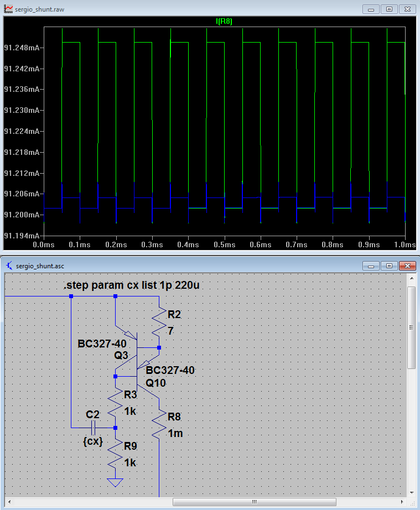Select resistor R3 symbol
Image resolution: width=420 pixels, height=510 pixels.
click(115, 402)
